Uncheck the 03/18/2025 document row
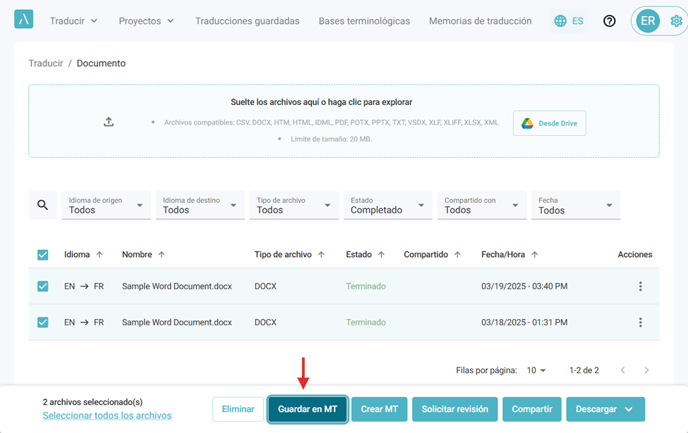The image size is (688, 433). [x=43, y=322]
